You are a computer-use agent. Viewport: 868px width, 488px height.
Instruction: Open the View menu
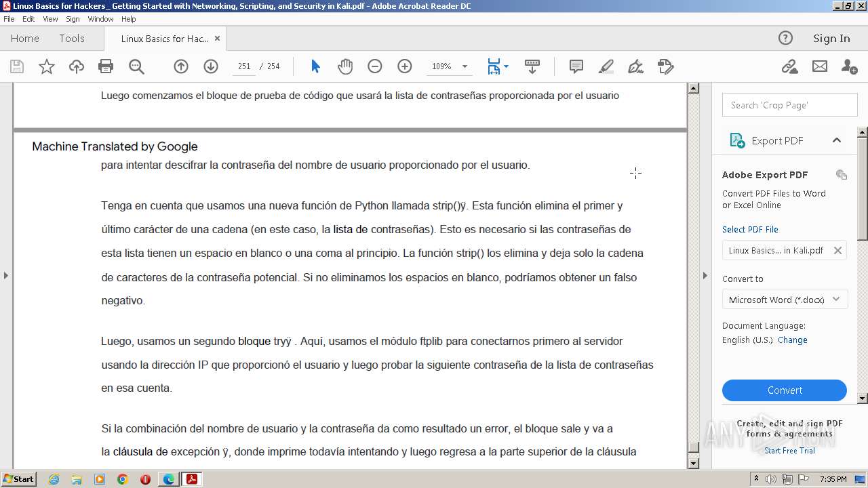50,19
